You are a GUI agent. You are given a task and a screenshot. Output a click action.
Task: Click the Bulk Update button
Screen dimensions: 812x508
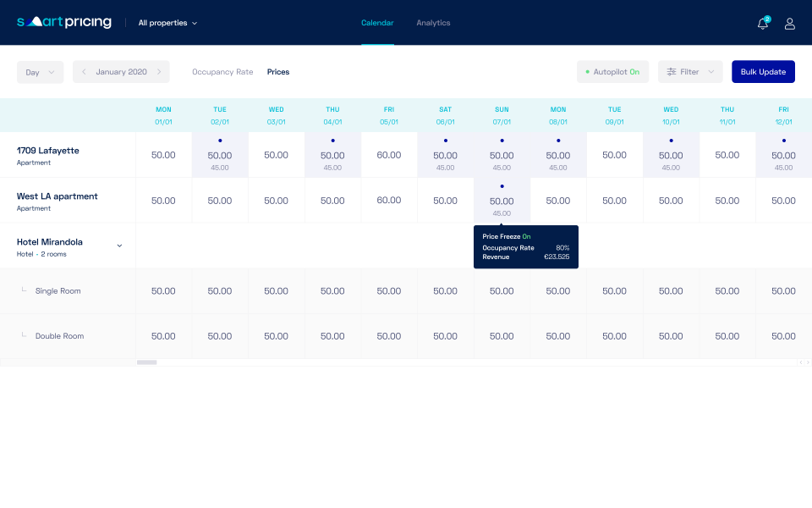tap(763, 71)
